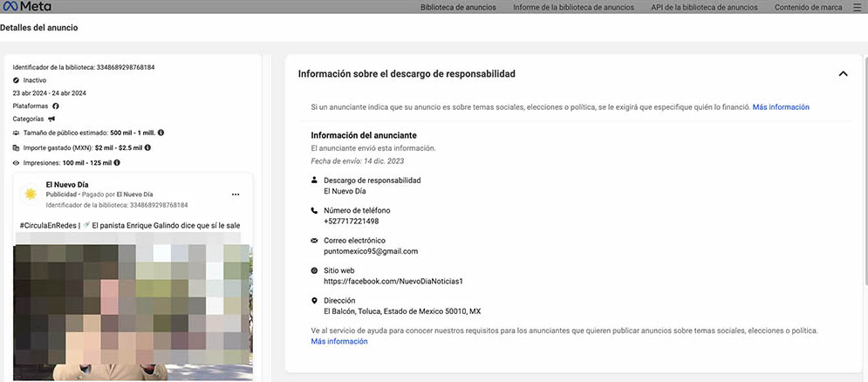Select address El Balcón, Toluca text

tap(402, 311)
